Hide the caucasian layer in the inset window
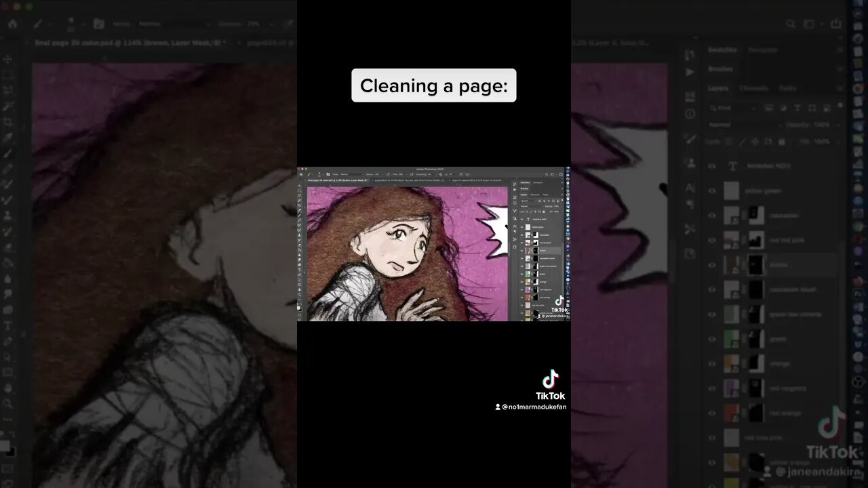Image resolution: width=868 pixels, height=488 pixels. tap(522, 235)
